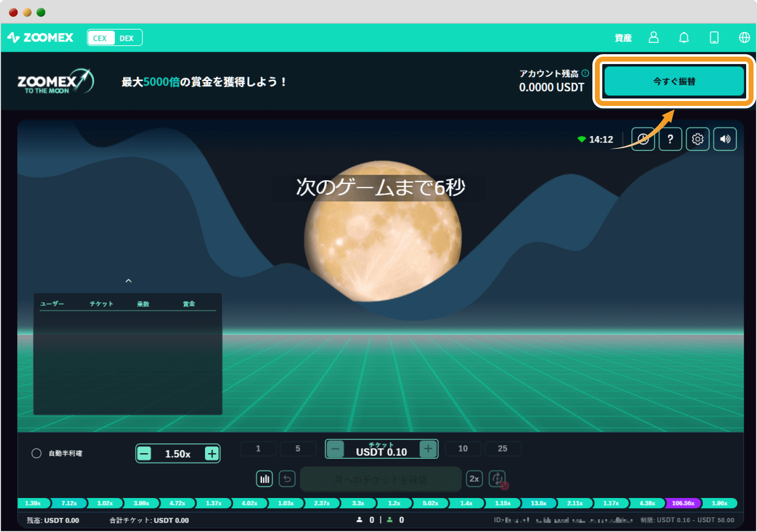The height and width of the screenshot is (532, 757).
Task: Collapse the player list with the chevron
Action: point(128,280)
